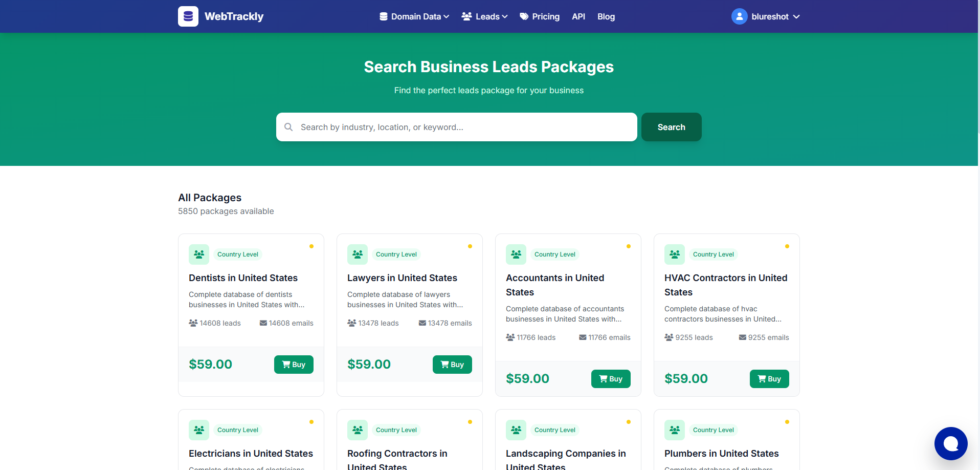Buy the Dentists in United States package
Image resolution: width=980 pixels, height=470 pixels.
coord(294,365)
